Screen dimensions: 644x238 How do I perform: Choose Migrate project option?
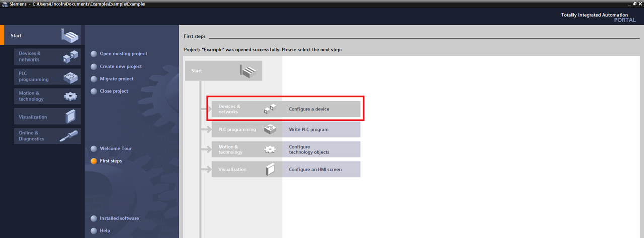[x=117, y=79]
